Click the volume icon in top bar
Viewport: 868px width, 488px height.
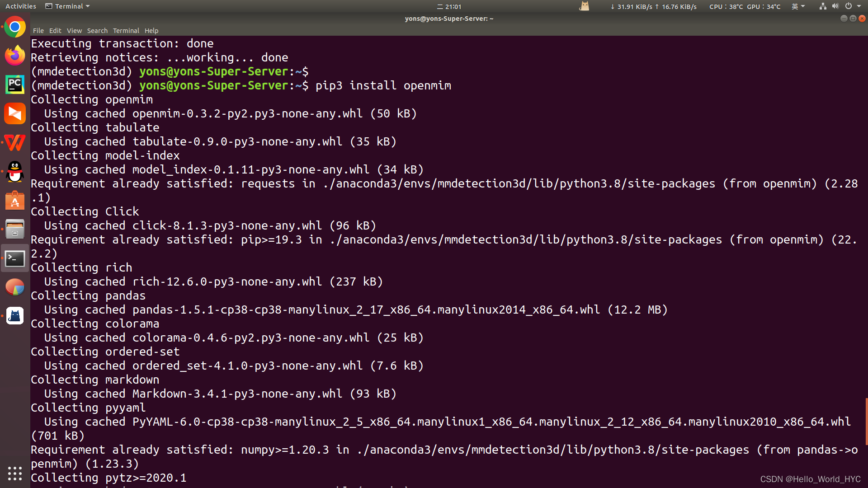point(835,6)
